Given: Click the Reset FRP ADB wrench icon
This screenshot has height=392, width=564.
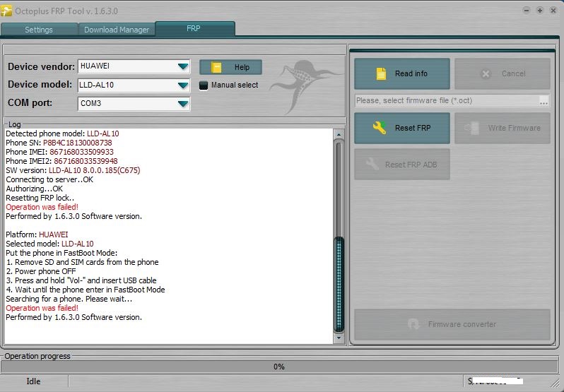Looking at the screenshot, I should click(372, 164).
